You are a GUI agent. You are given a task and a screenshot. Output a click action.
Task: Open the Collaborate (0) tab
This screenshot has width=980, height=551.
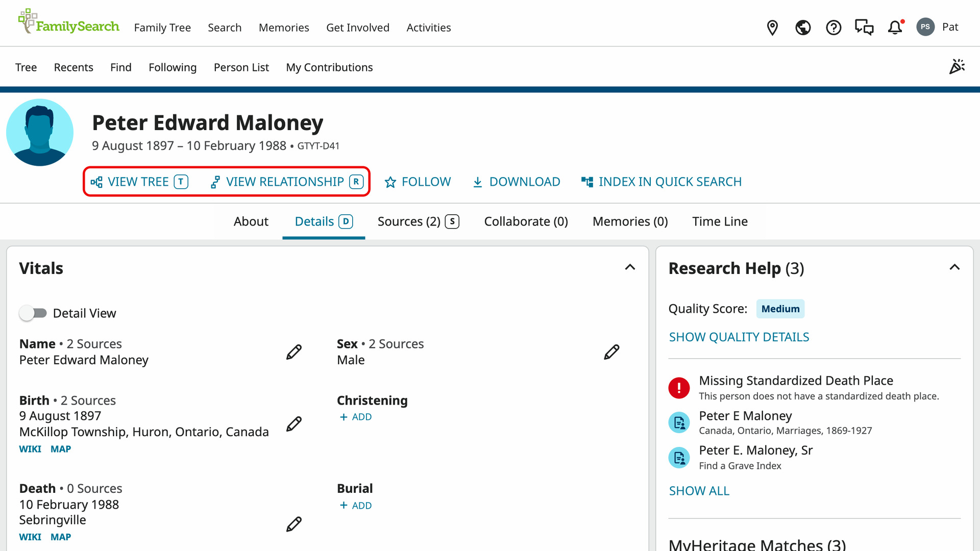point(526,221)
